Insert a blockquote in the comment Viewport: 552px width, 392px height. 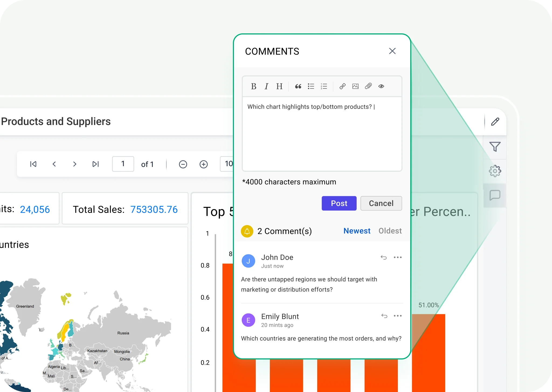[x=298, y=86]
